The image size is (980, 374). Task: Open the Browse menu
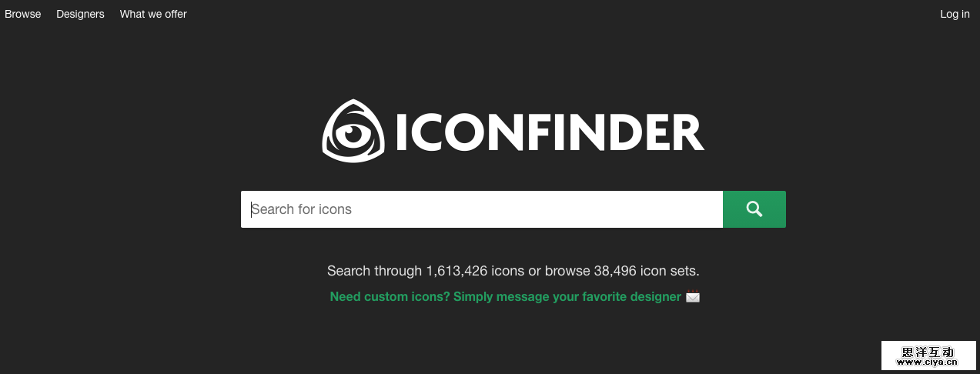pyautogui.click(x=23, y=14)
